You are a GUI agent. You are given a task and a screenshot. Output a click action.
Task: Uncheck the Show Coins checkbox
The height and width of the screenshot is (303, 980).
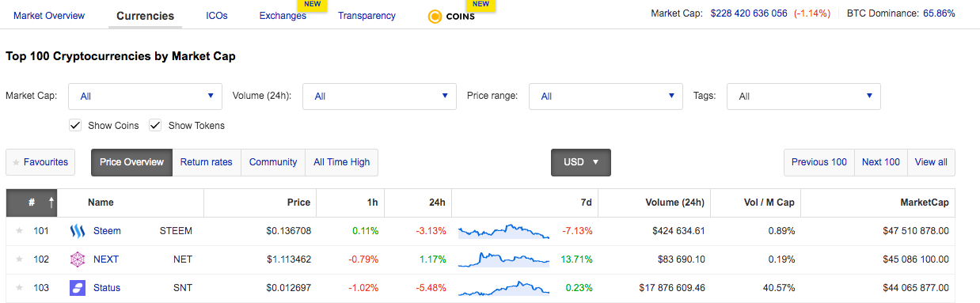click(x=75, y=125)
